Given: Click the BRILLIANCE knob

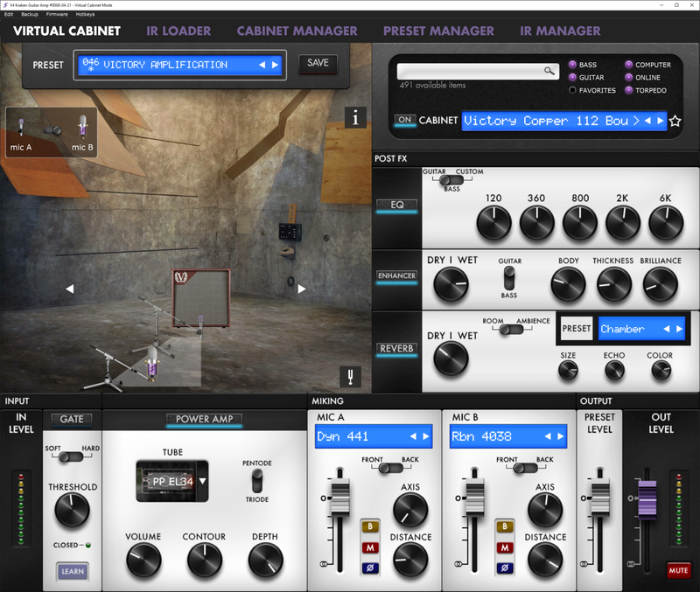Looking at the screenshot, I should pyautogui.click(x=660, y=284).
